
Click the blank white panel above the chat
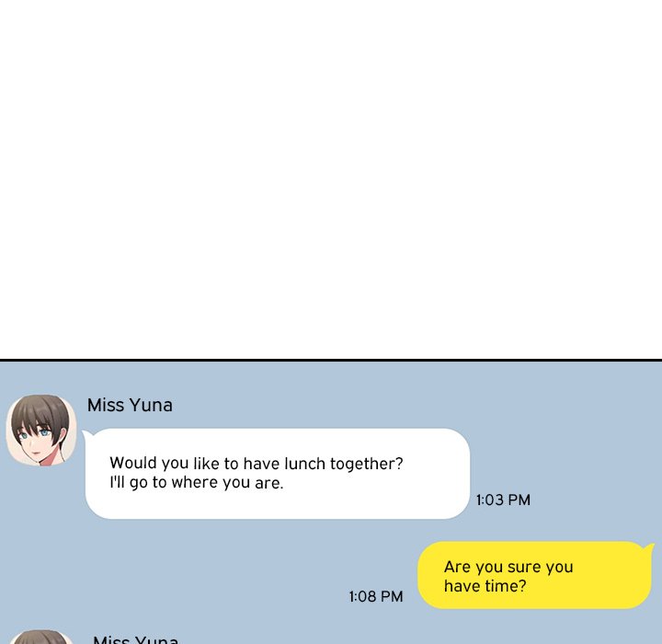(331, 179)
